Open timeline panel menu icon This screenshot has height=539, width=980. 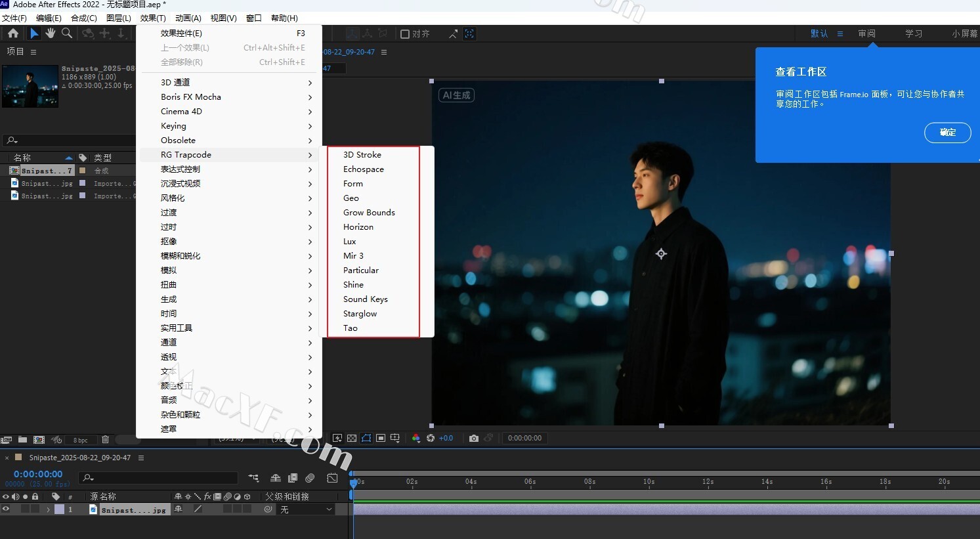coord(141,458)
